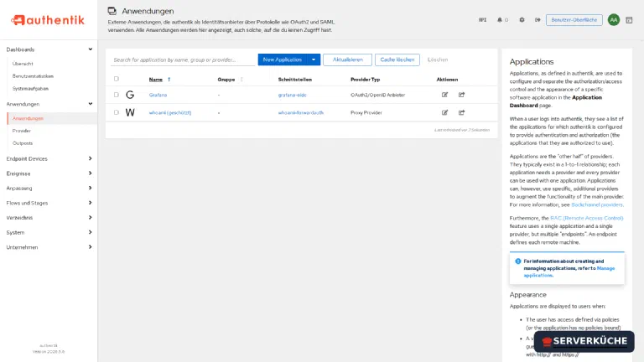Expand the System section
This screenshot has width=644, height=362.
point(91,232)
